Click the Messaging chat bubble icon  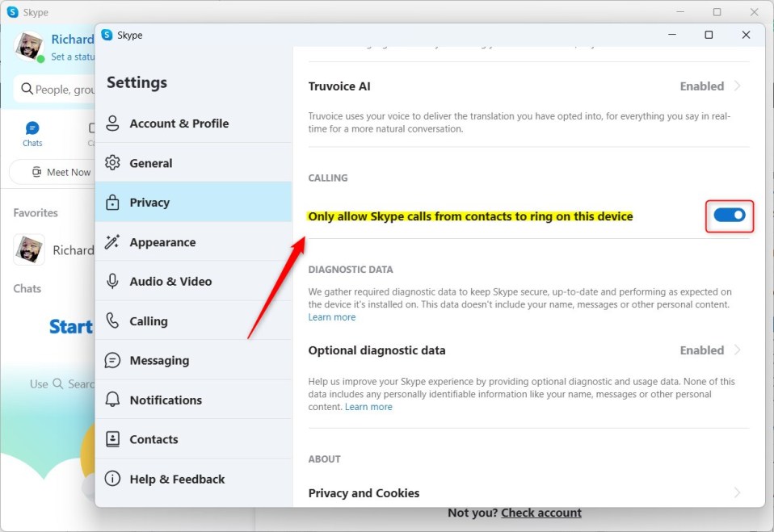pos(112,360)
